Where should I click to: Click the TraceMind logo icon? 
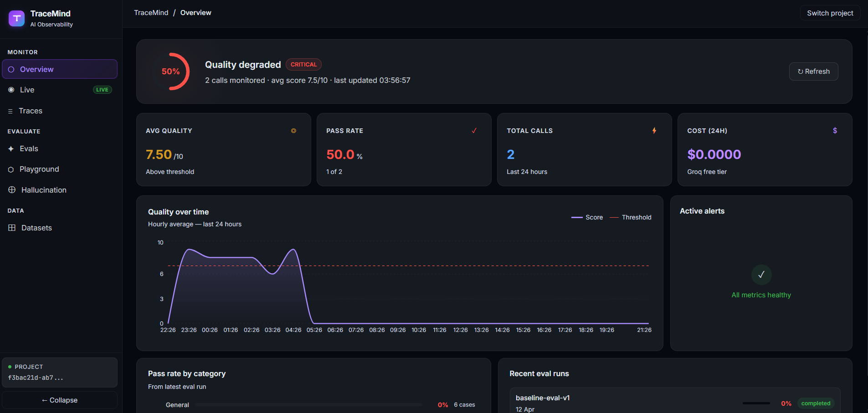point(16,18)
